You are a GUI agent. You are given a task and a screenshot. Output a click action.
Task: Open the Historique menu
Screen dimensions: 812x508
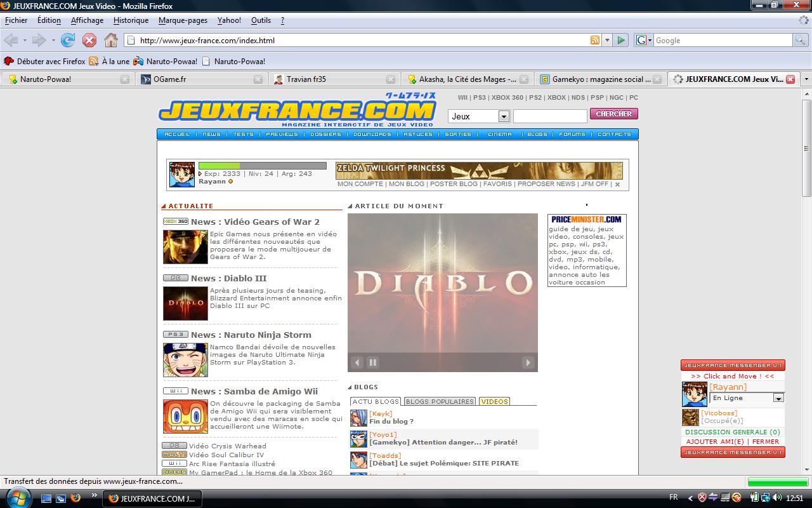131,20
